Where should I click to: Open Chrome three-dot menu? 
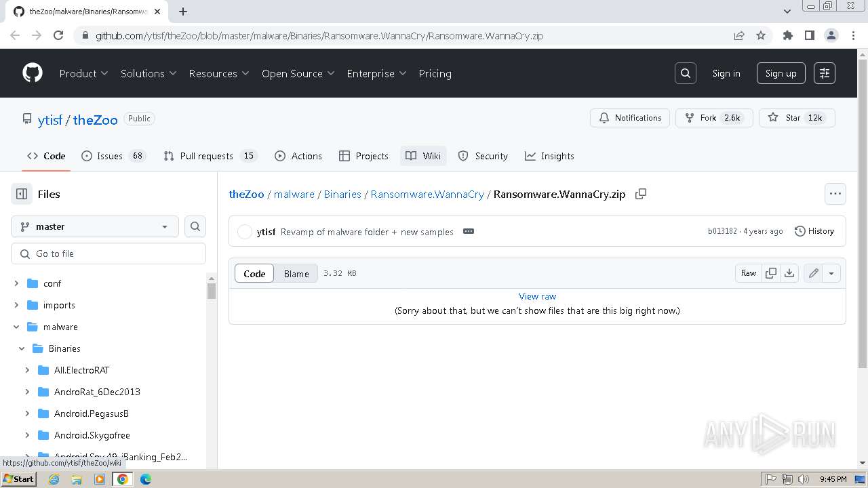pyautogui.click(x=853, y=35)
